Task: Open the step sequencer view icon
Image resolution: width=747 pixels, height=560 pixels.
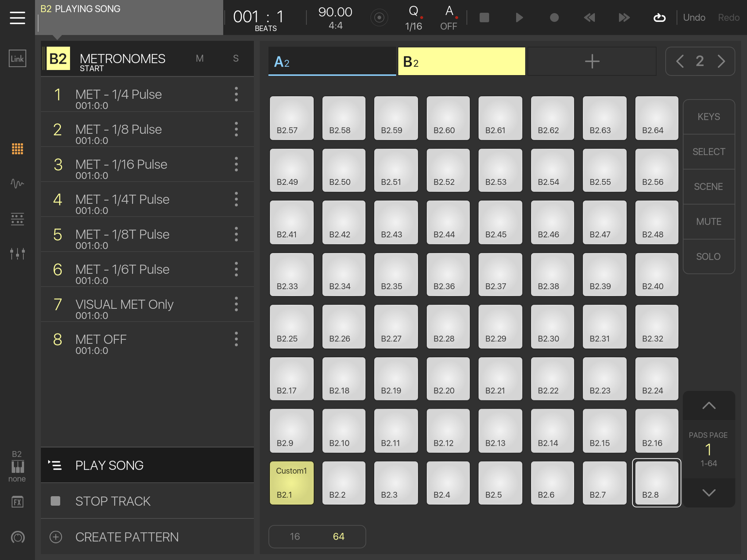Action: [x=17, y=219]
